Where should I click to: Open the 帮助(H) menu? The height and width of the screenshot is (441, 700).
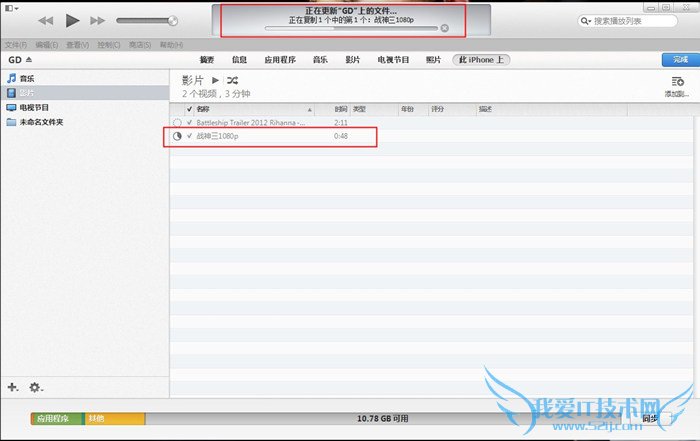pyautogui.click(x=171, y=45)
